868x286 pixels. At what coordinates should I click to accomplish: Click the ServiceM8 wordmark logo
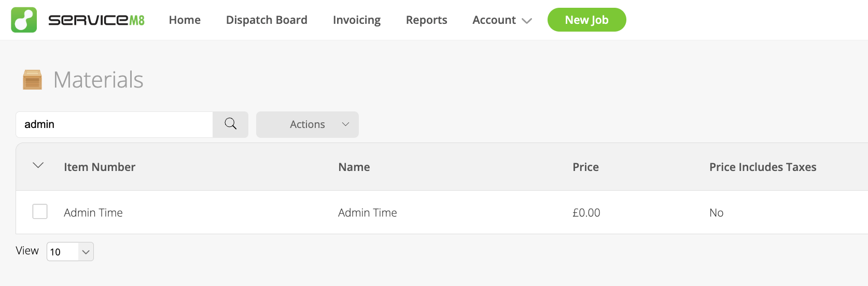click(x=96, y=20)
